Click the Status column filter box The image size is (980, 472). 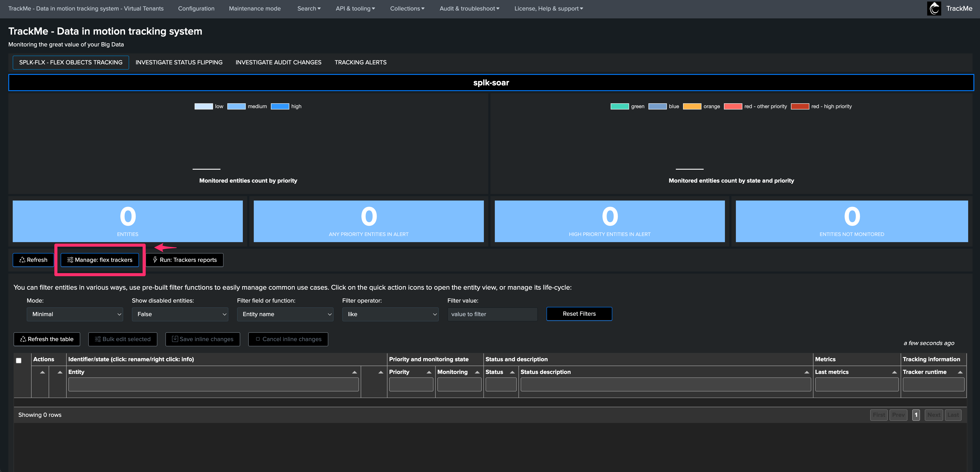(501, 385)
